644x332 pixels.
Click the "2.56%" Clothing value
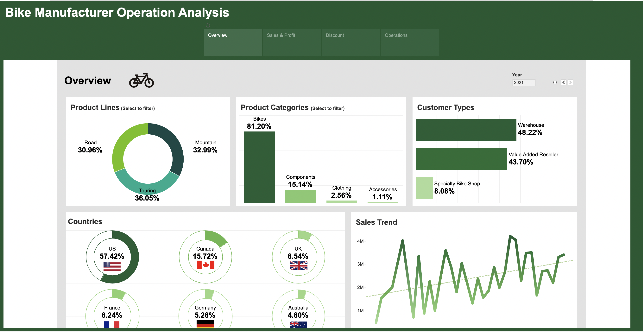341,195
